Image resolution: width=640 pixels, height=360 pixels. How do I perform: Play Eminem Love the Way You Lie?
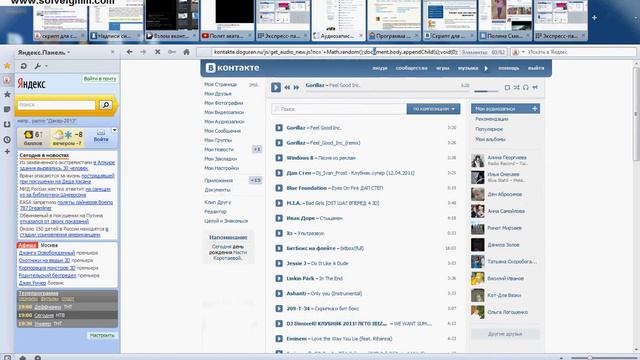(x=279, y=339)
